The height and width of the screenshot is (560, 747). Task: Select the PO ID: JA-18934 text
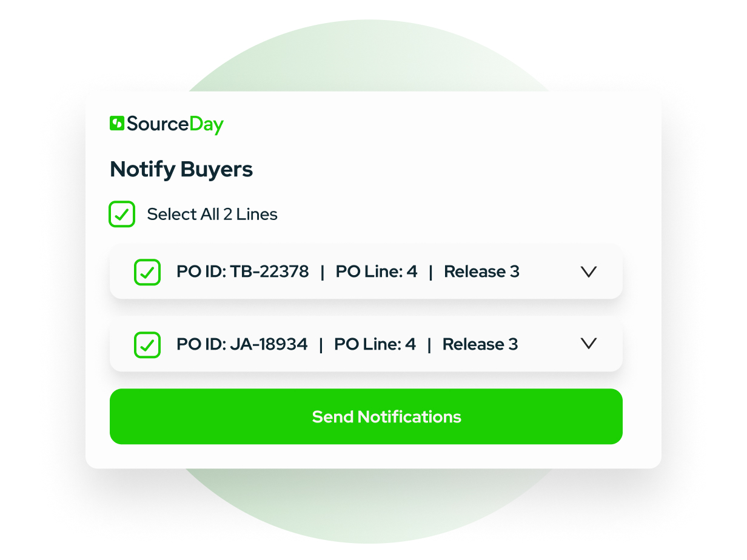coord(242,345)
